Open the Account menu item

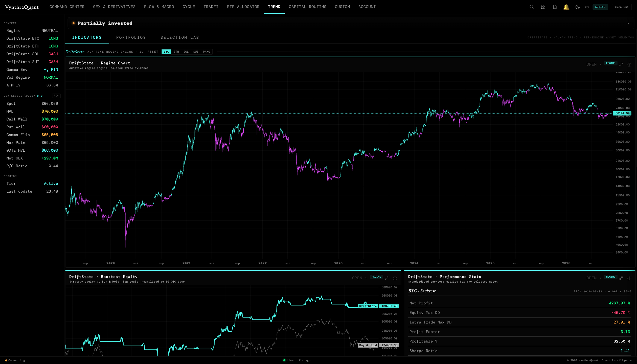tap(367, 7)
